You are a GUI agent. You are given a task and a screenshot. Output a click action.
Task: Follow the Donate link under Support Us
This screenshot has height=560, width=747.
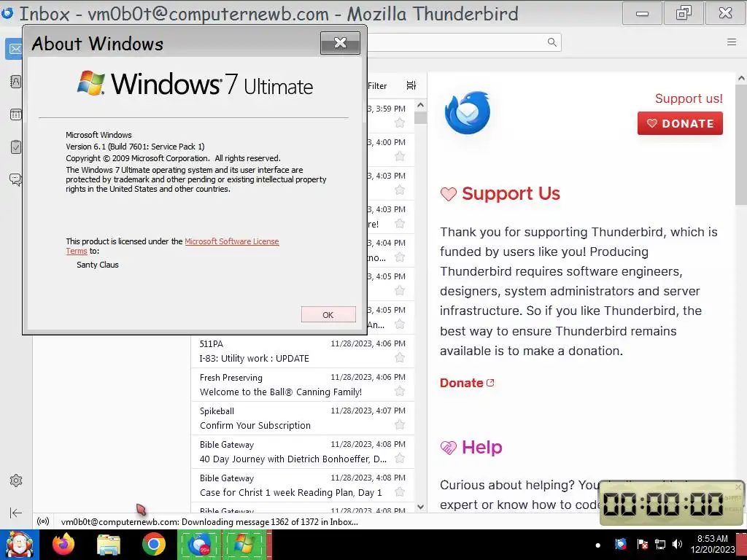coord(467,383)
